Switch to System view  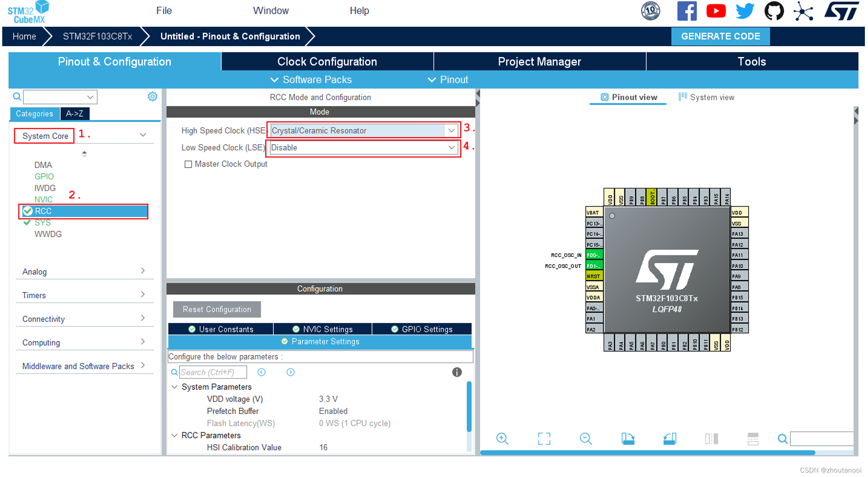706,97
